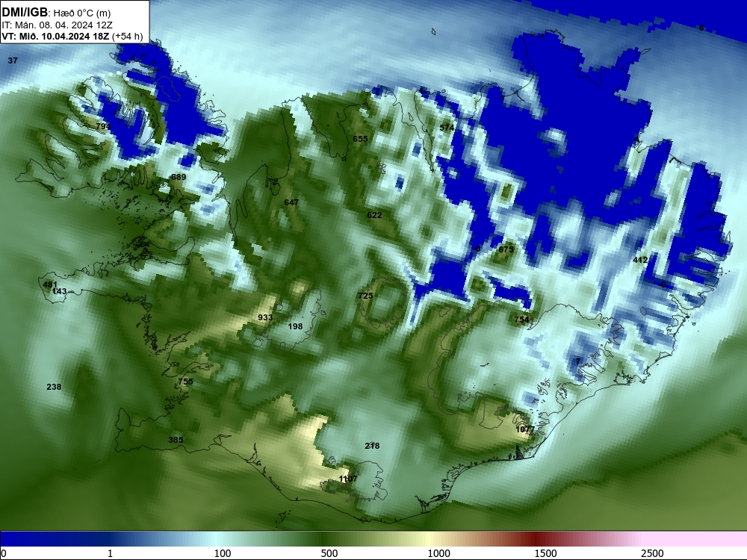Select the map value 754

click(x=521, y=320)
